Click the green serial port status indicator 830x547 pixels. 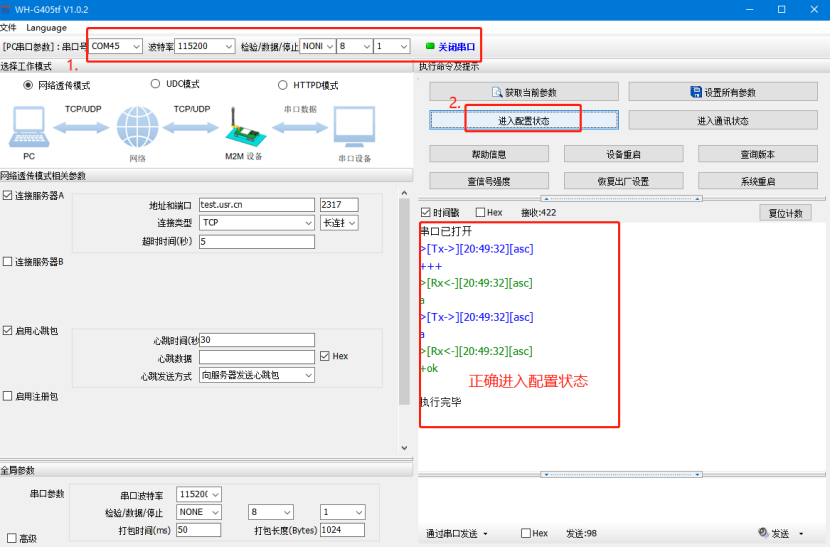pos(430,46)
